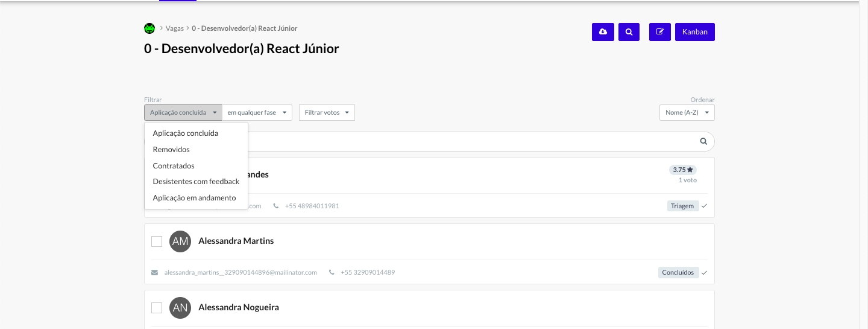This screenshot has width=868, height=329.
Task: Open search with the magnifier button
Action: (629, 32)
